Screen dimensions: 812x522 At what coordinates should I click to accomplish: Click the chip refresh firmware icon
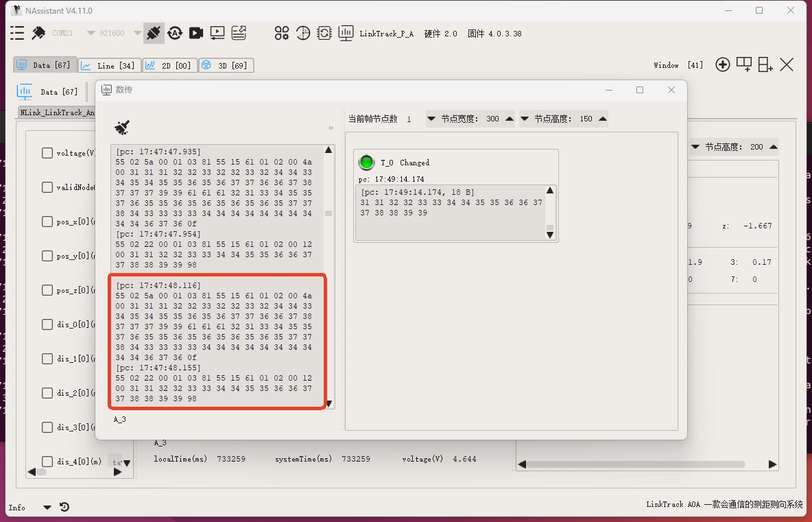pyautogui.click(x=324, y=33)
